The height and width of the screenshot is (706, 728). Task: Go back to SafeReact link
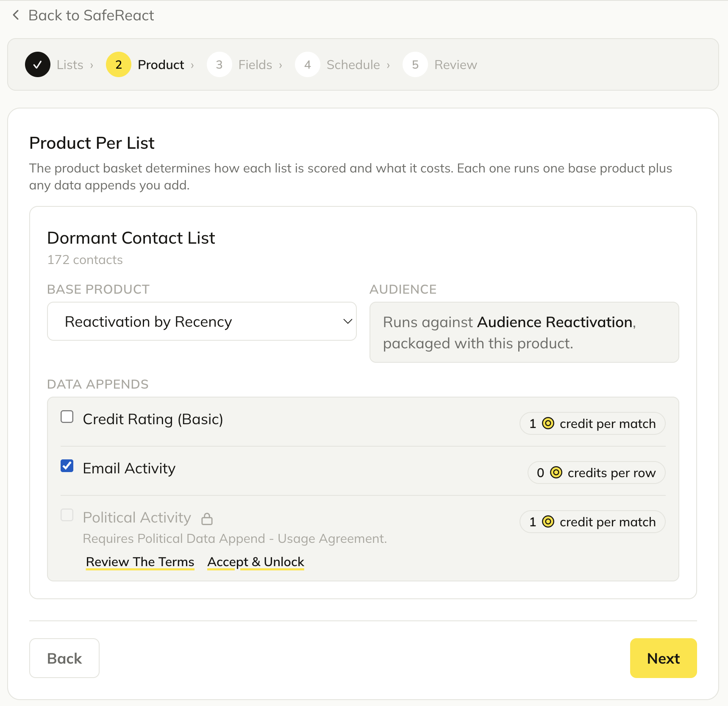(83, 15)
